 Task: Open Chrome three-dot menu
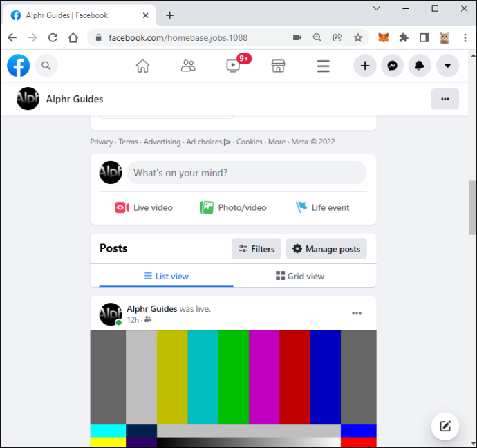pyautogui.click(x=465, y=38)
